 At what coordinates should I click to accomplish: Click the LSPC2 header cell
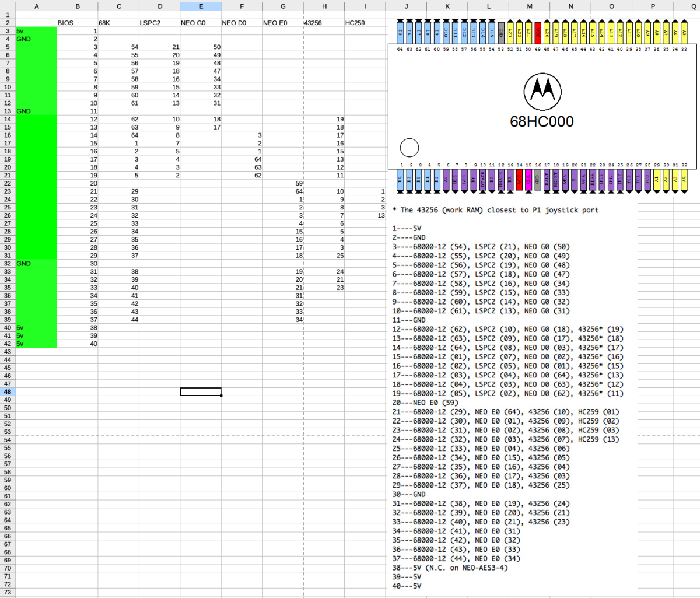pyautogui.click(x=160, y=23)
